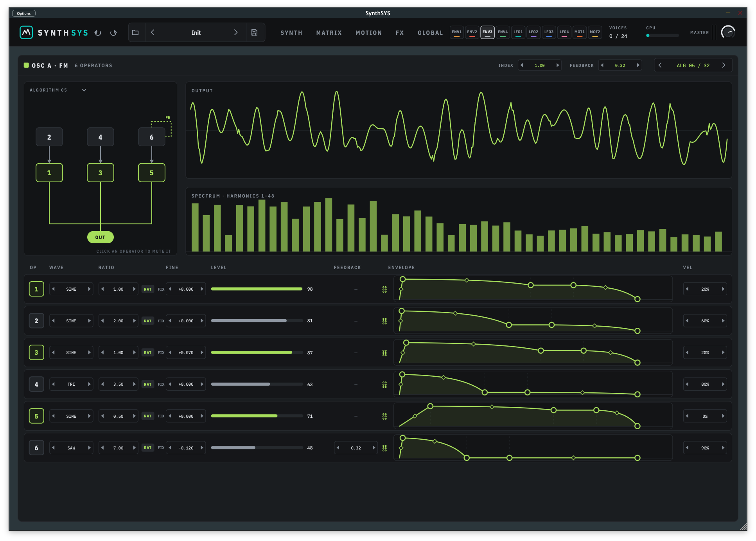Toggle operator 3 button in operator list
The width and height of the screenshot is (756, 541).
pos(36,352)
